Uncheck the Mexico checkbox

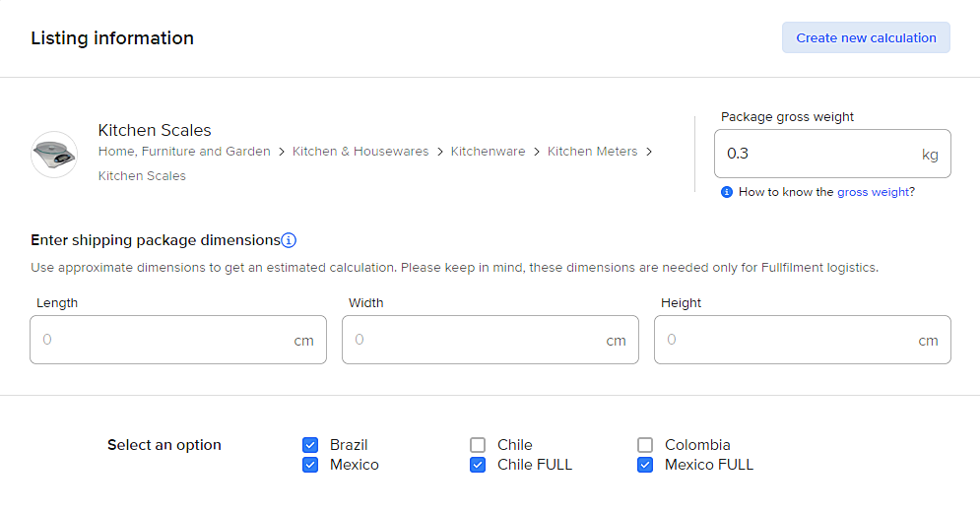click(310, 465)
